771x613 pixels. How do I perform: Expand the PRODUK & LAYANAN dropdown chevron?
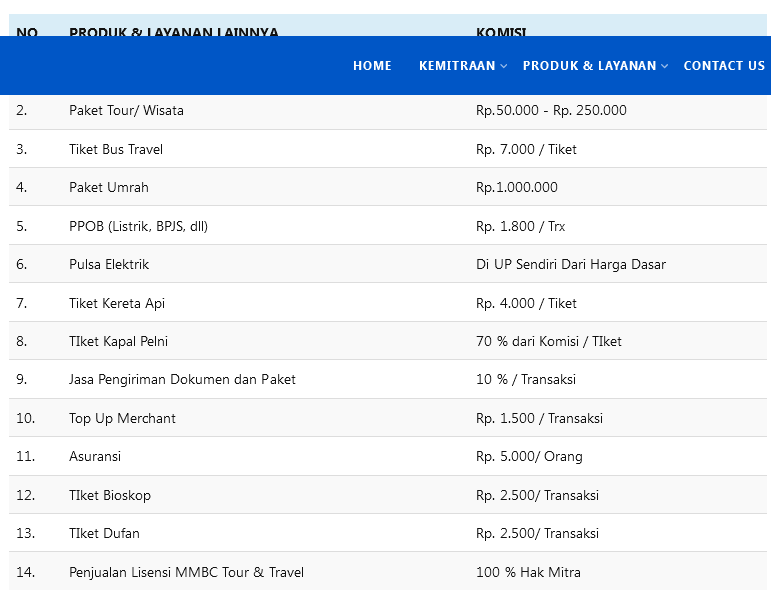[665, 67]
